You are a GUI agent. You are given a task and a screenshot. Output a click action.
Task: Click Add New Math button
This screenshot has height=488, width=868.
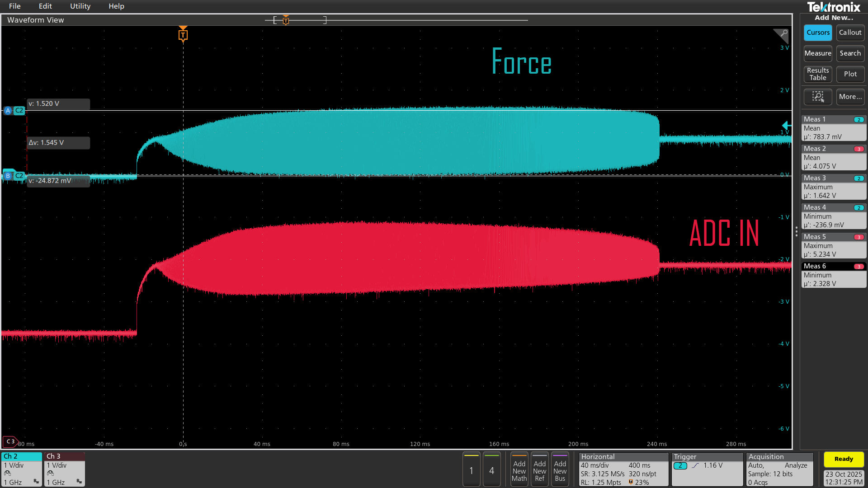pyautogui.click(x=519, y=469)
